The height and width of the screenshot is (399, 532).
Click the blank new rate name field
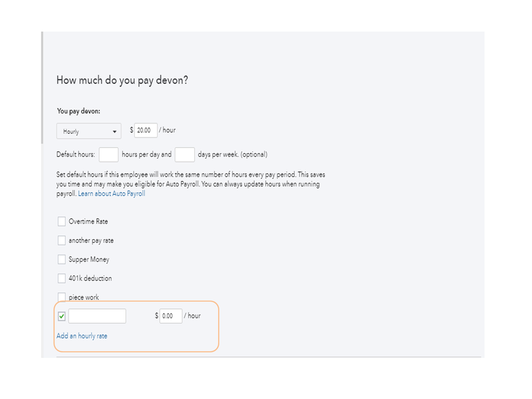97,316
